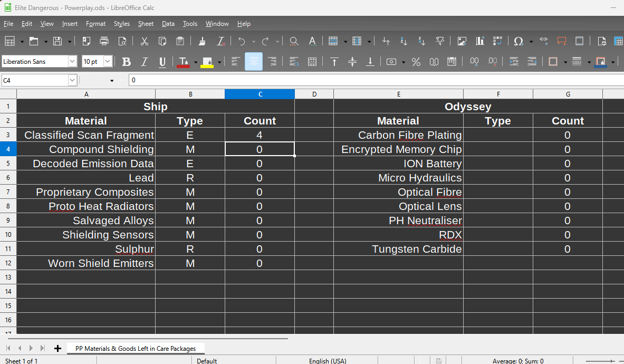
Task: Open the File menu
Action: click(8, 24)
